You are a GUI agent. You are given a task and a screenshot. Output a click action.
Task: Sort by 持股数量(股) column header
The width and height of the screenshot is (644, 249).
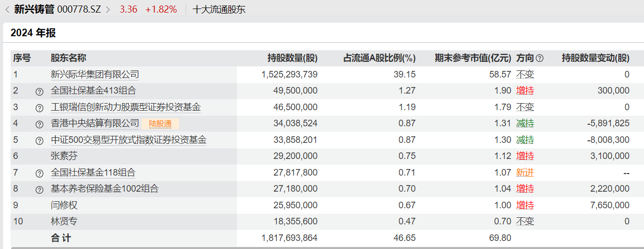(x=292, y=58)
